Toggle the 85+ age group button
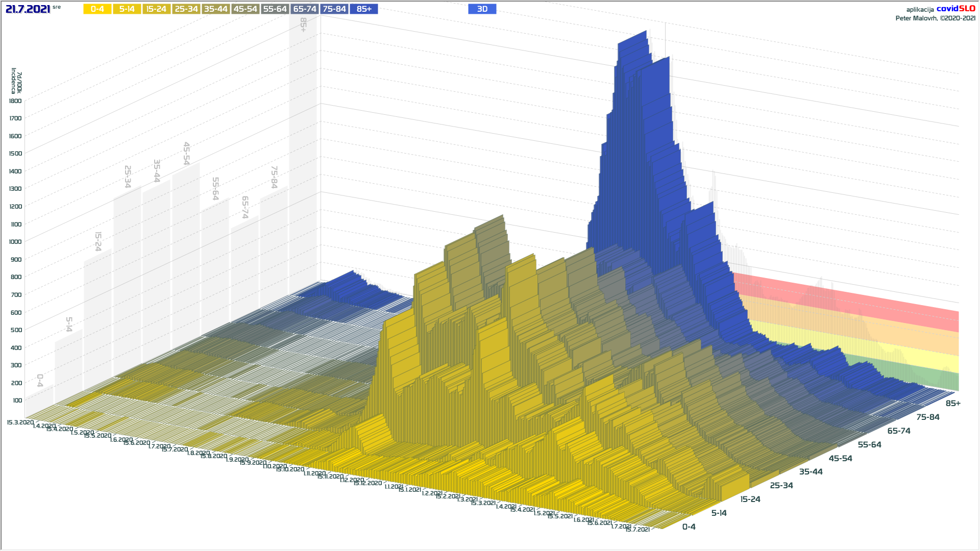This screenshot has height=551, width=980. tap(364, 9)
